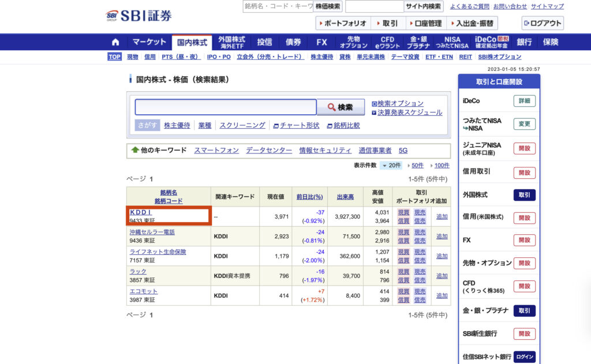Click the サイト内検索 button
This screenshot has width=591, height=364.
point(423,6)
